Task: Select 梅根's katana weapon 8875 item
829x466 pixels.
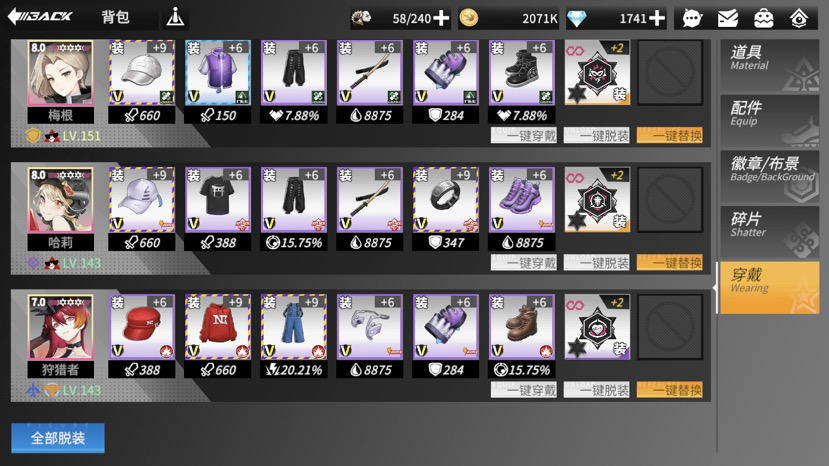Action: (x=370, y=73)
